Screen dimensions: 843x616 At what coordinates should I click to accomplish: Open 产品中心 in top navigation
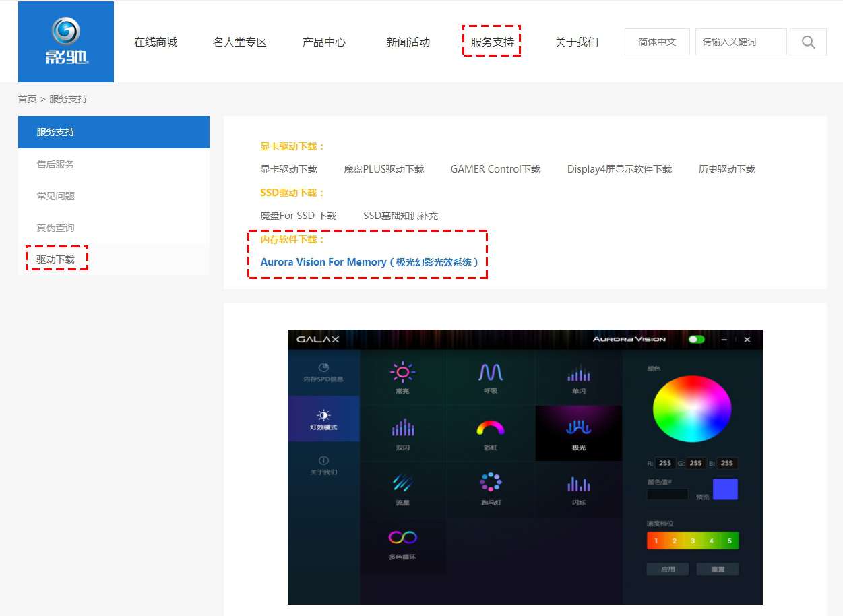click(324, 42)
